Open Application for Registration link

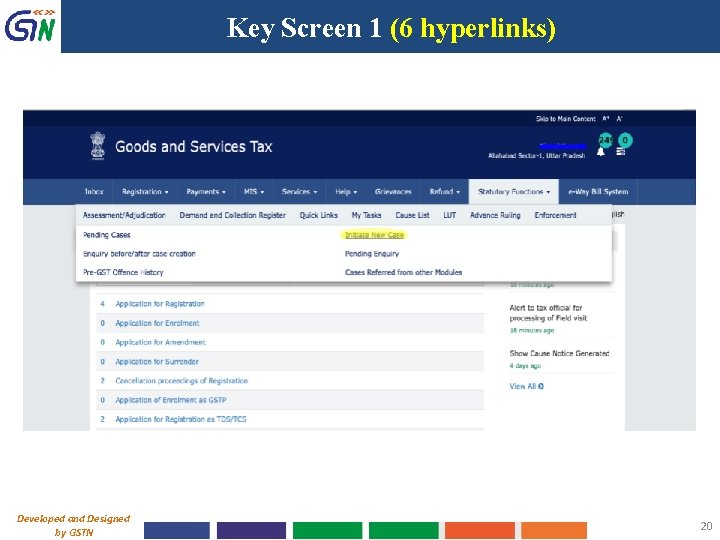[x=160, y=304]
